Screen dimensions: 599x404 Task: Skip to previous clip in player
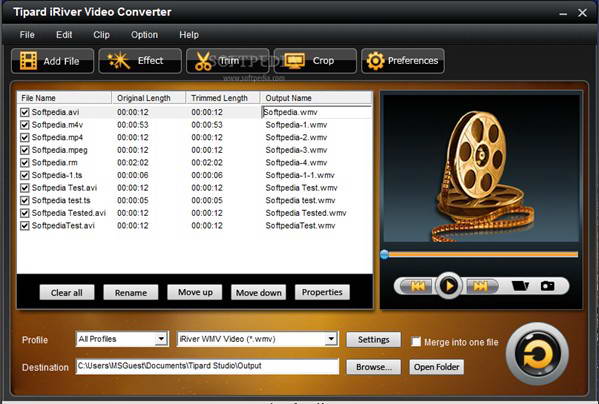pyautogui.click(x=416, y=286)
